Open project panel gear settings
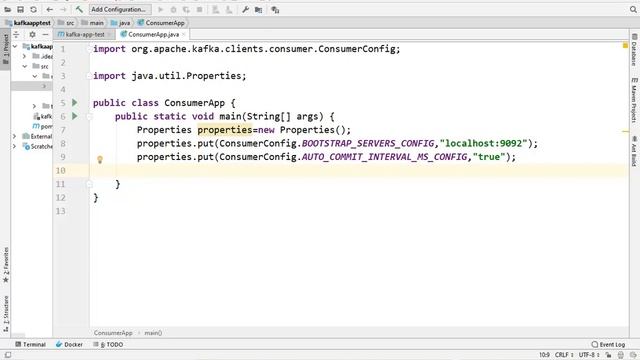This screenshot has height=360, width=640. [x=32, y=35]
